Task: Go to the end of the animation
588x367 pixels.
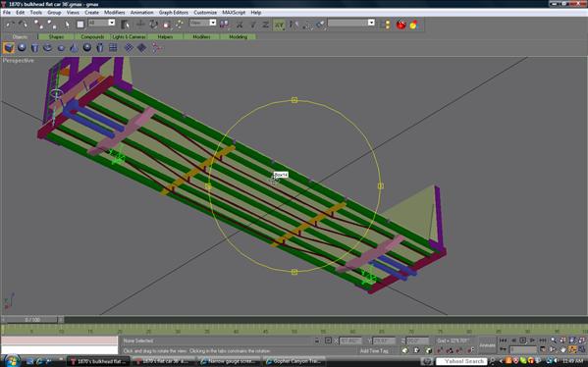Action: tap(543, 341)
